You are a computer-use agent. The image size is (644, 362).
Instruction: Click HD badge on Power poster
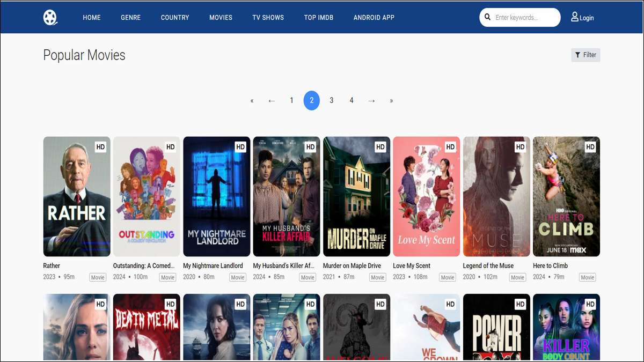(x=520, y=304)
